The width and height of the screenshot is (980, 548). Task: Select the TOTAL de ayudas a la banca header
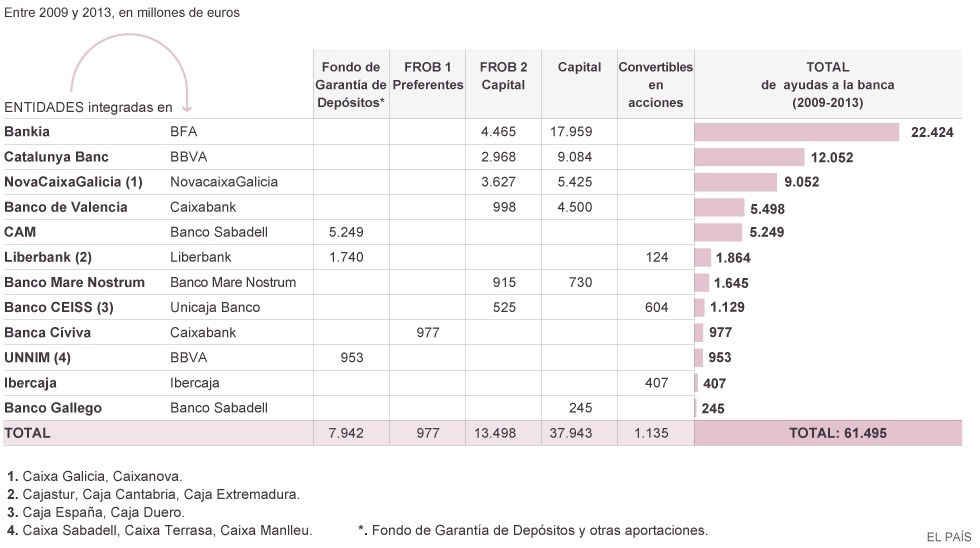(827, 84)
